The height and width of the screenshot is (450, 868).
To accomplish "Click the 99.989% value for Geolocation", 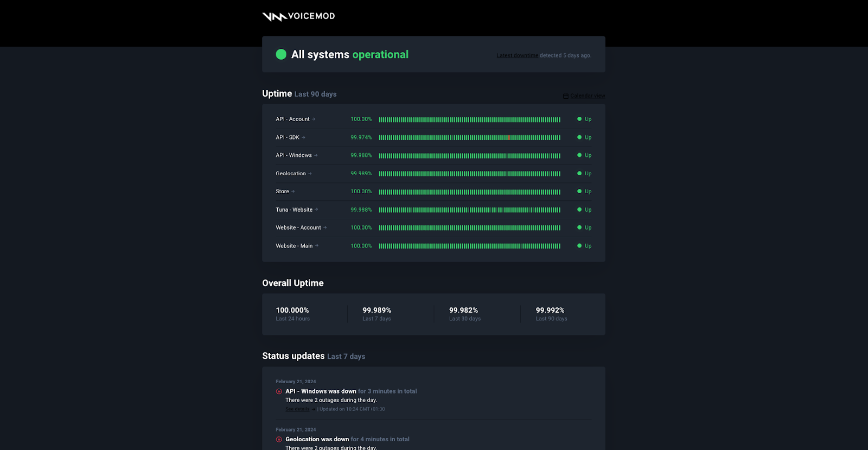I will (x=361, y=174).
